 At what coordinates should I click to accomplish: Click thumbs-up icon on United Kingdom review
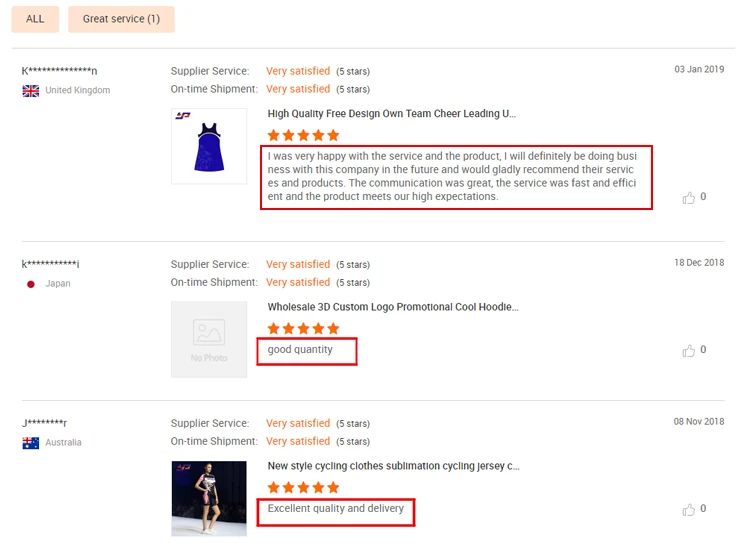[689, 198]
